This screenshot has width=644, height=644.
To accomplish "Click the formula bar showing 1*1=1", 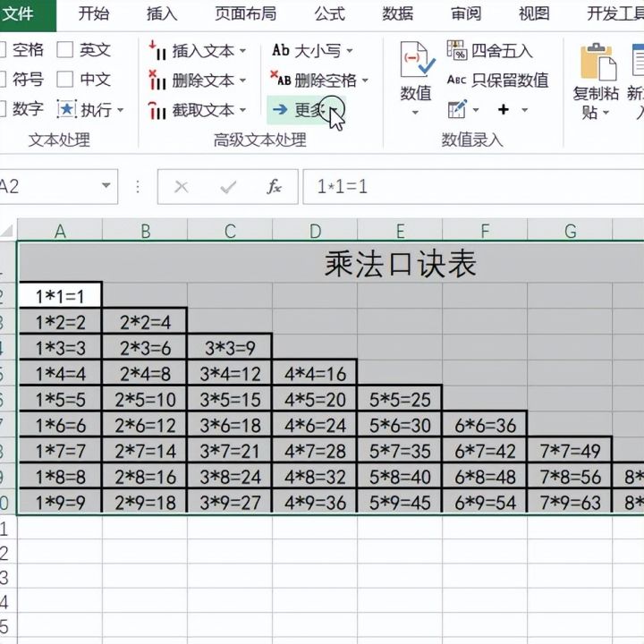I will (x=473, y=187).
